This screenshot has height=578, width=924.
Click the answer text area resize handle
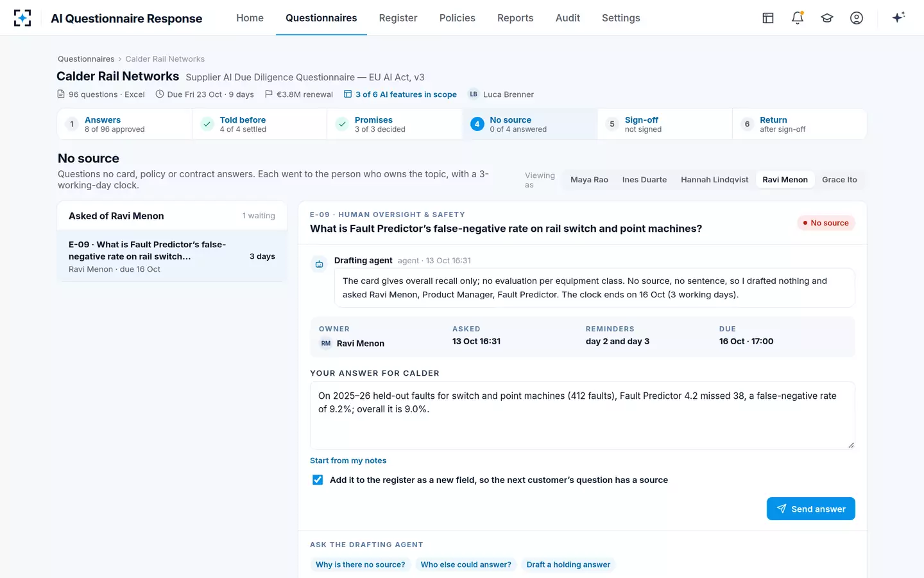pos(851,445)
